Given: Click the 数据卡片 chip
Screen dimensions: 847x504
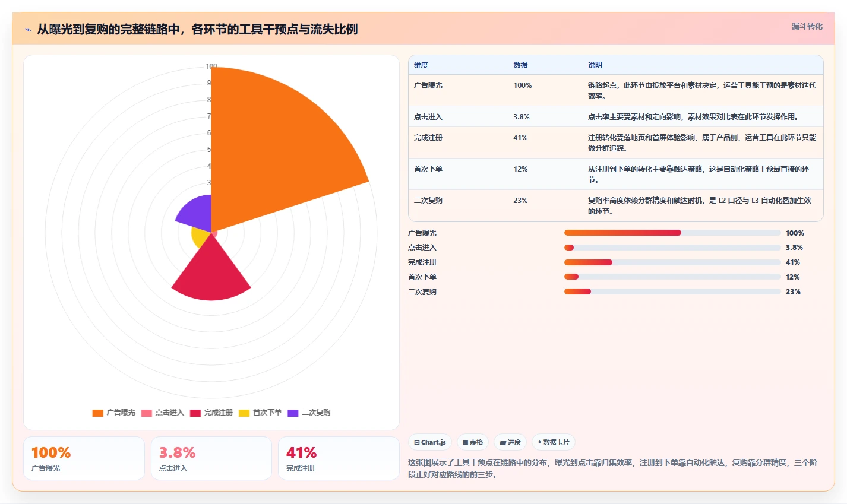Looking at the screenshot, I should point(554,442).
